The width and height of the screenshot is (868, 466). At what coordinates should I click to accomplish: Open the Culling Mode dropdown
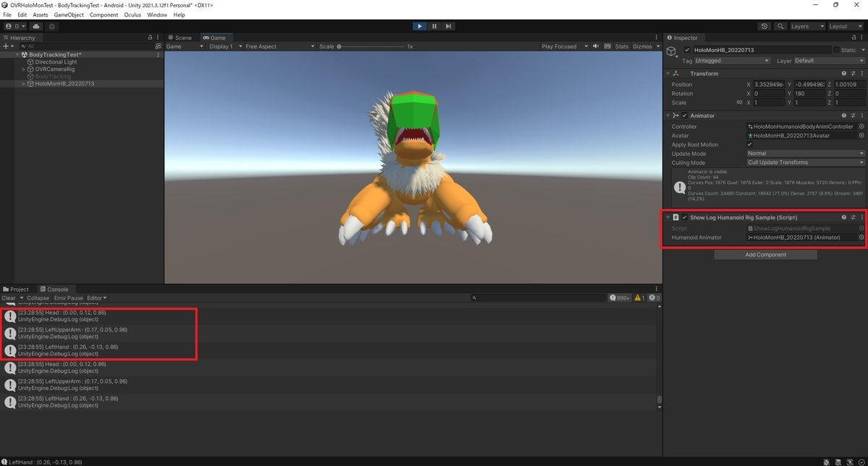[x=805, y=163]
